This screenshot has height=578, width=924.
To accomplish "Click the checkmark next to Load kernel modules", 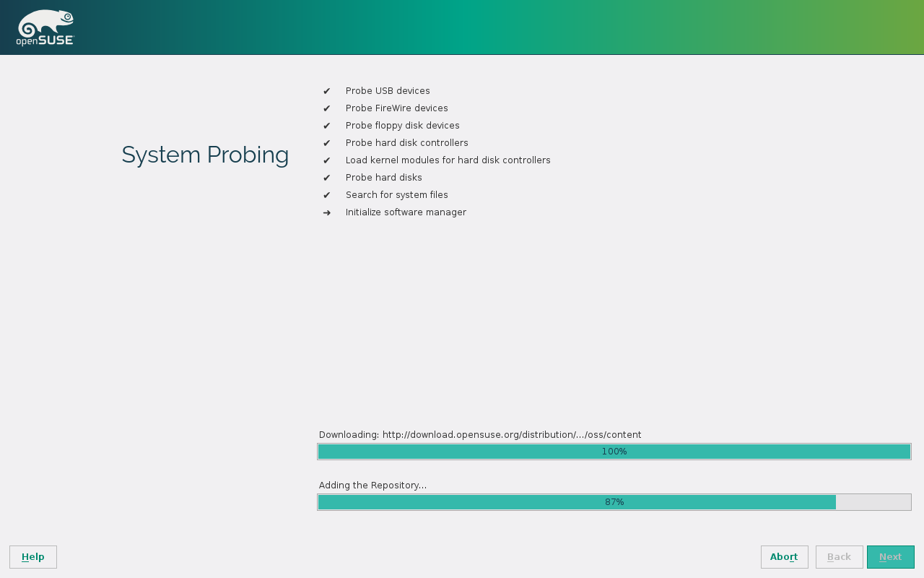I will coord(326,160).
